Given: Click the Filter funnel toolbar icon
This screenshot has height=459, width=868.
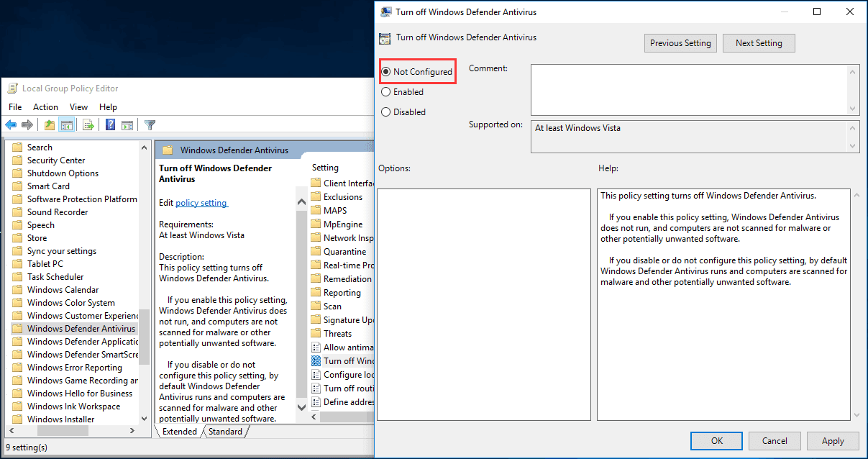Looking at the screenshot, I should (x=150, y=125).
